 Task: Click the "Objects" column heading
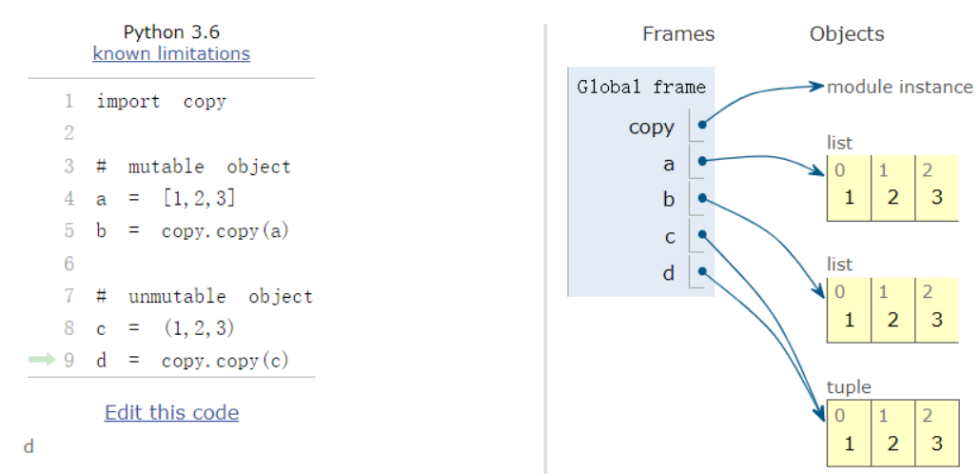[847, 34]
